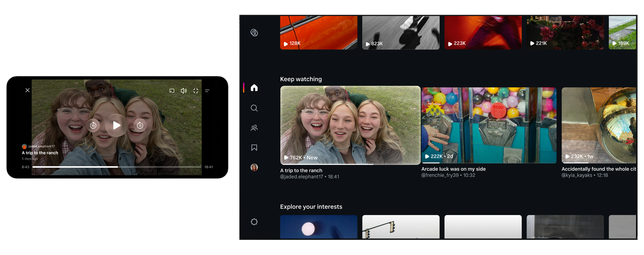The image size is (644, 255).
Task: Open Search in the TV sidebar
Action: [x=254, y=108]
